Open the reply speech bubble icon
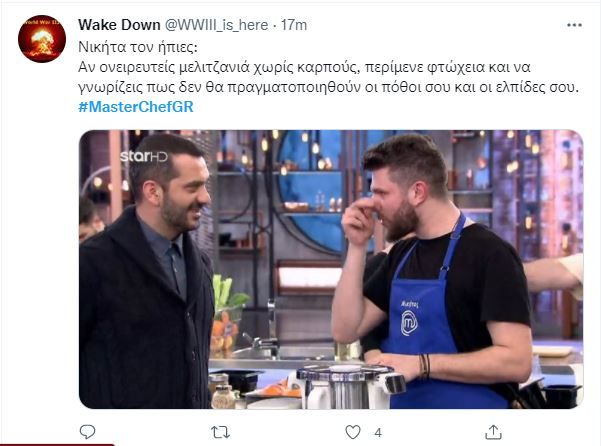Screen dimensions: 601x446 pyautogui.click(x=87, y=432)
